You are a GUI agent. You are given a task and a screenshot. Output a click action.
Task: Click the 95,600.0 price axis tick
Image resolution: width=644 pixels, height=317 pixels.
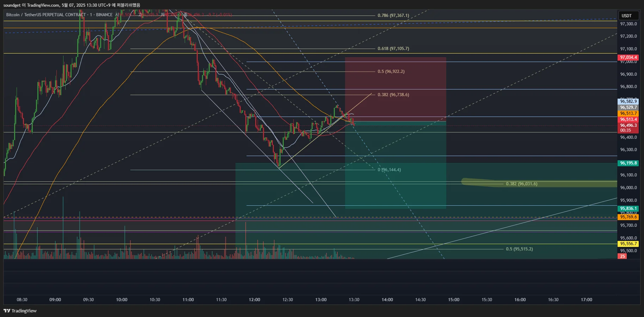[x=628, y=238]
